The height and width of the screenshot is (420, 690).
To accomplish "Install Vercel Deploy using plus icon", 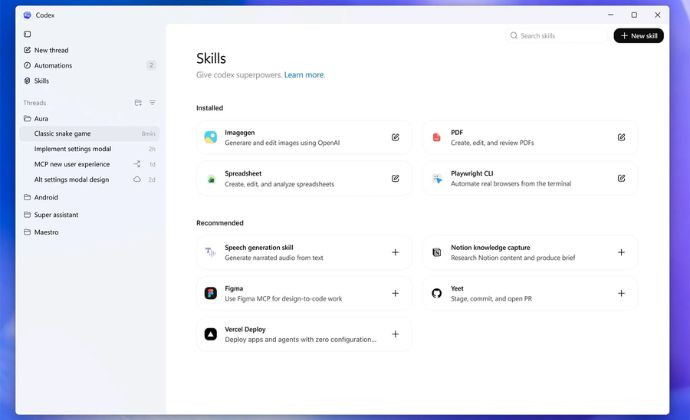I will (x=395, y=335).
